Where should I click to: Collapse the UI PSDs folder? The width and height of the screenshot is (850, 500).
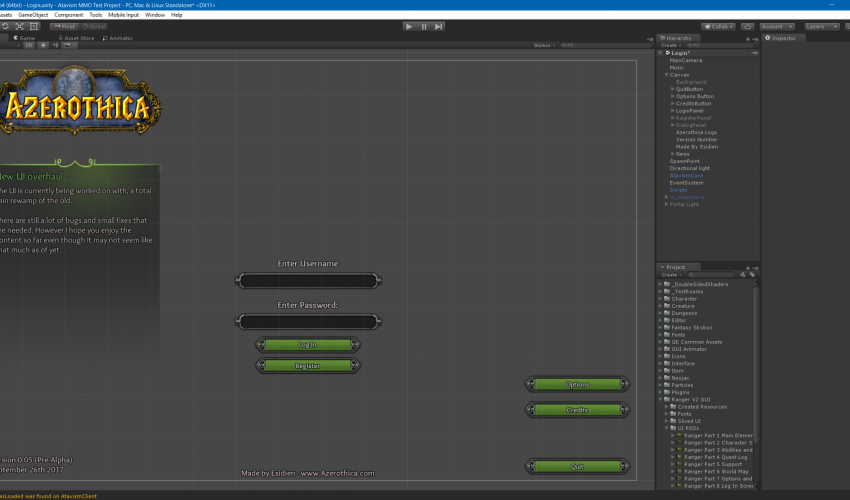tap(667, 428)
